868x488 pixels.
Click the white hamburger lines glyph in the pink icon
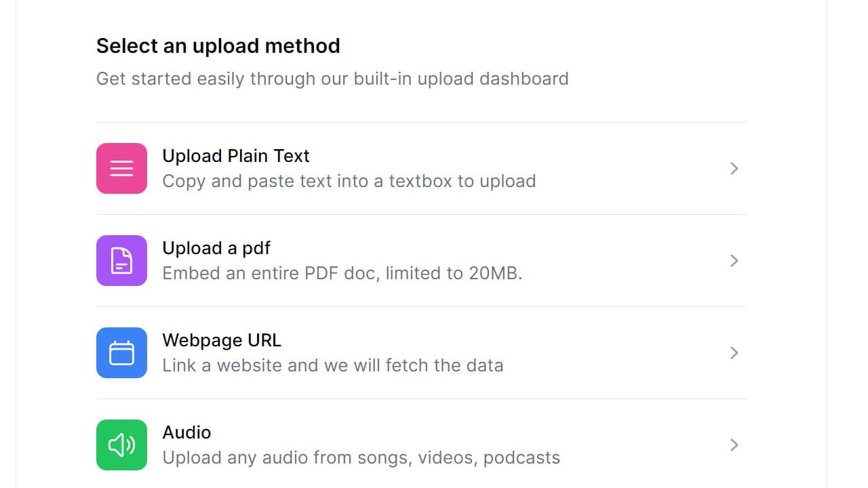(x=121, y=168)
